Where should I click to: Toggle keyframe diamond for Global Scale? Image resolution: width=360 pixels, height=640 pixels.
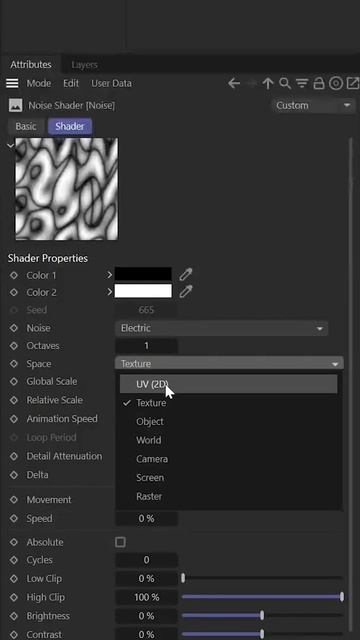click(14, 382)
